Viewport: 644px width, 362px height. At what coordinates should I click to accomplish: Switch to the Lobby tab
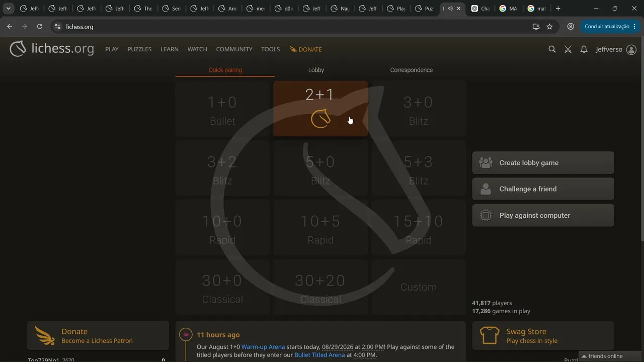[x=316, y=70]
